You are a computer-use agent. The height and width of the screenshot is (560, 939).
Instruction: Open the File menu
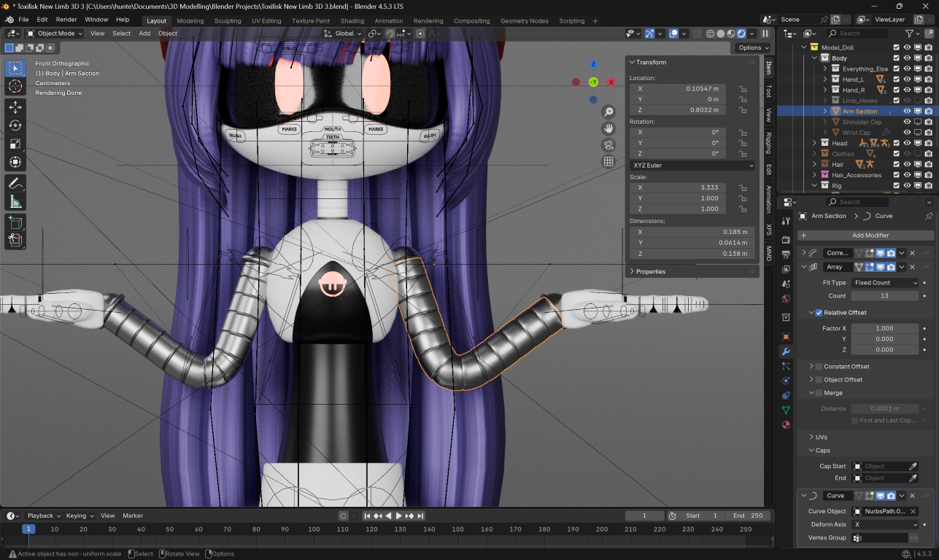(23, 20)
